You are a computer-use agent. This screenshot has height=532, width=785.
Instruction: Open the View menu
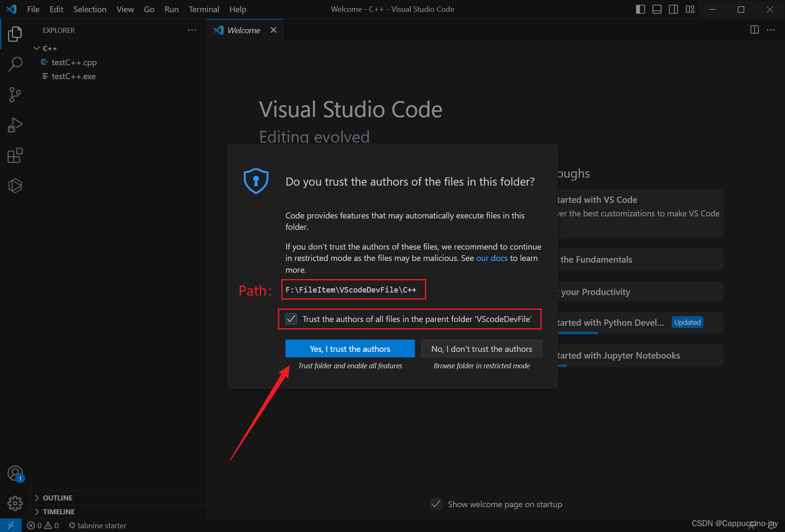(125, 9)
